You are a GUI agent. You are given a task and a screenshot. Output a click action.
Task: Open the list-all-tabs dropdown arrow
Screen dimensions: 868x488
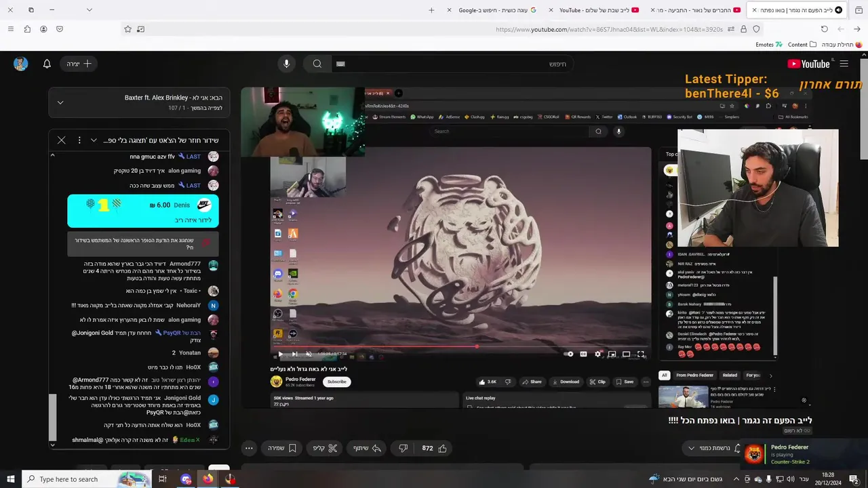89,10
